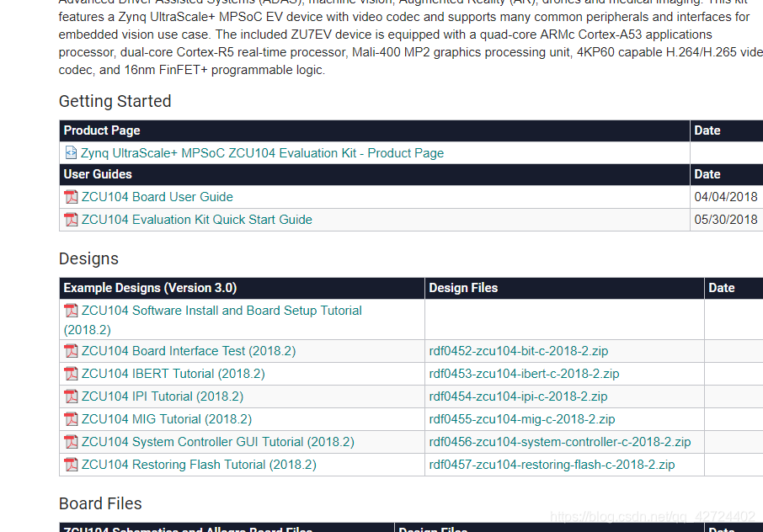Screen dimensions: 763x532
Task: Download rdf0454-zcu104-ipi-c-2018-2.zip
Action: [x=518, y=396]
